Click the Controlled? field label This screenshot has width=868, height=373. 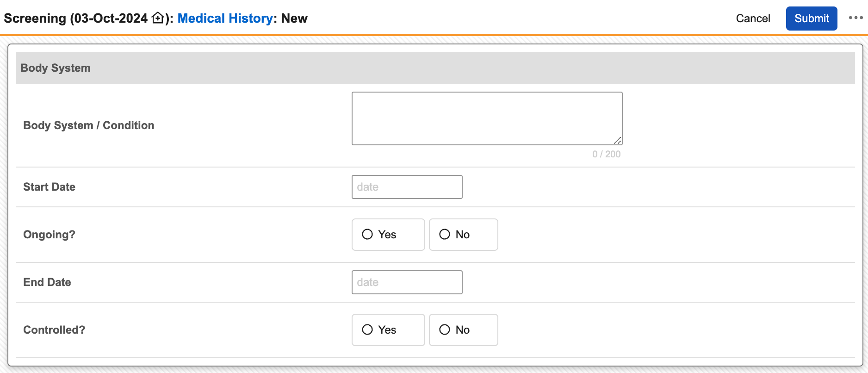point(54,330)
